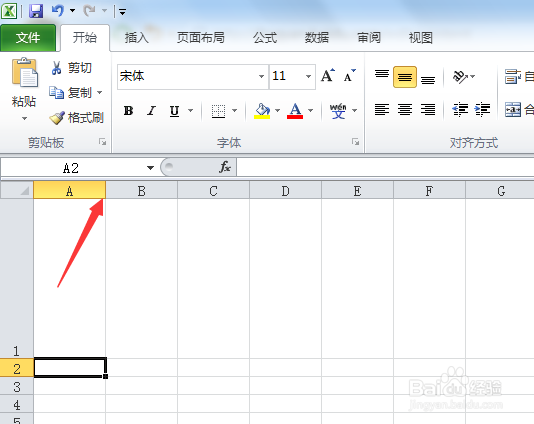Click the formula bar input
Screen dimensions: 534x424
385,167
